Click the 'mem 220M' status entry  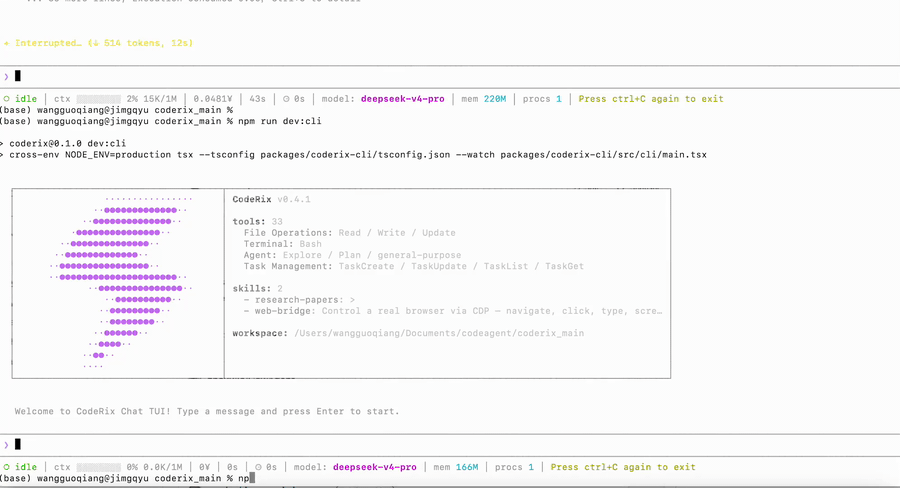click(x=484, y=99)
